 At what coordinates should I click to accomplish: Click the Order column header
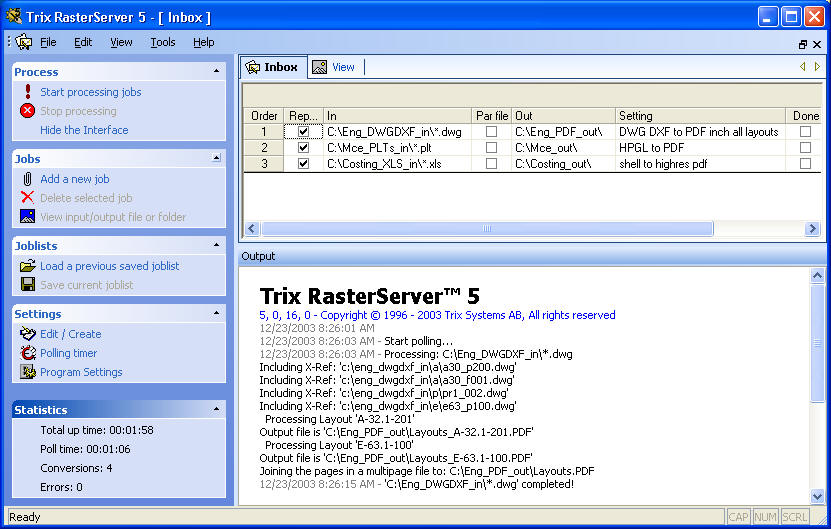tap(264, 116)
